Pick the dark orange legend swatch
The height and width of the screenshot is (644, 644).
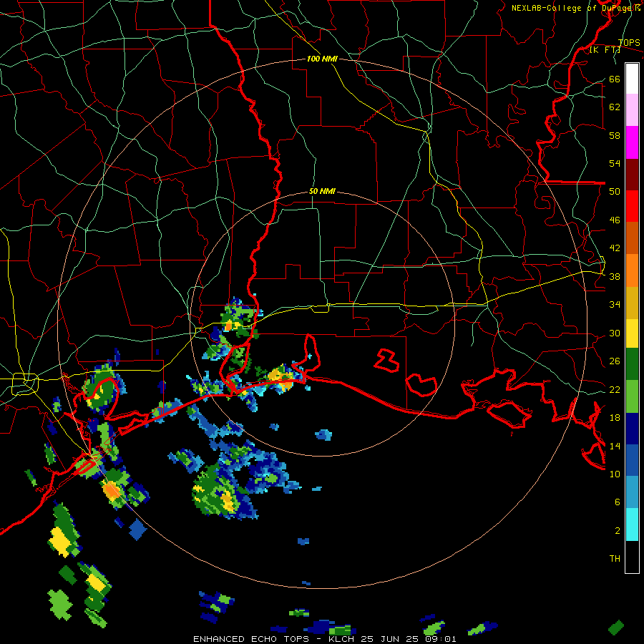point(632,238)
